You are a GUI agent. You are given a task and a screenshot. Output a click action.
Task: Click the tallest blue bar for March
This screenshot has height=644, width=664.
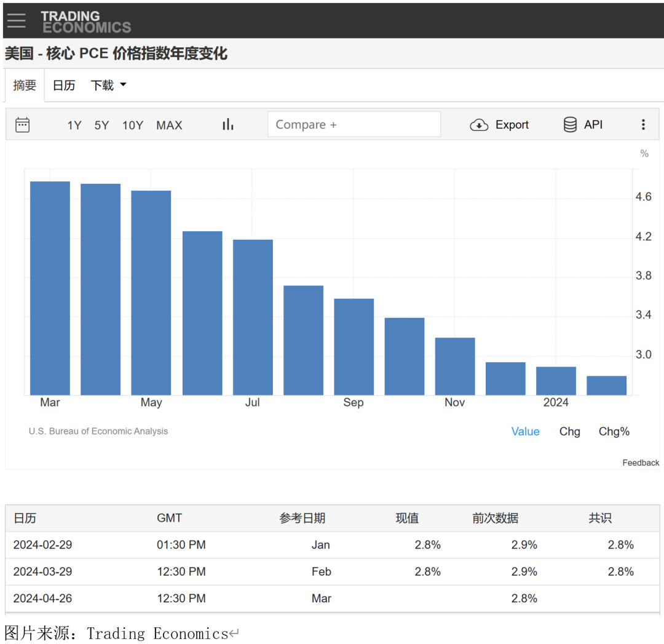50,288
